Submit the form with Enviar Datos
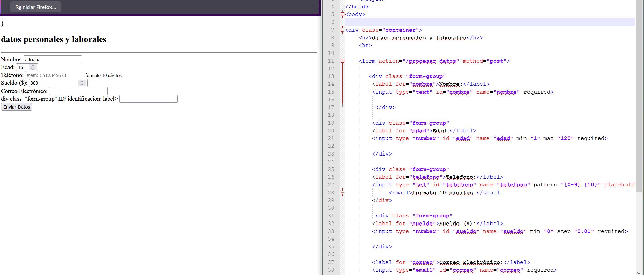This screenshot has height=275, width=644. tap(17, 107)
